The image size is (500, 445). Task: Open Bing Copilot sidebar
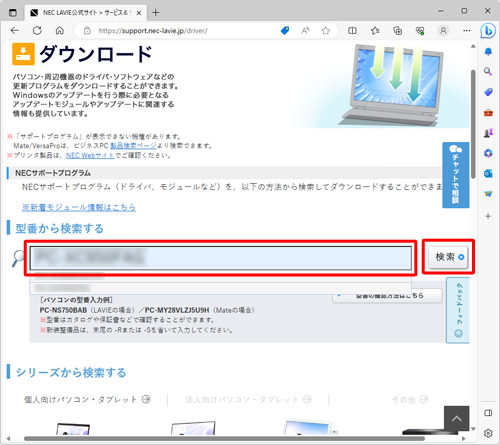point(488,31)
